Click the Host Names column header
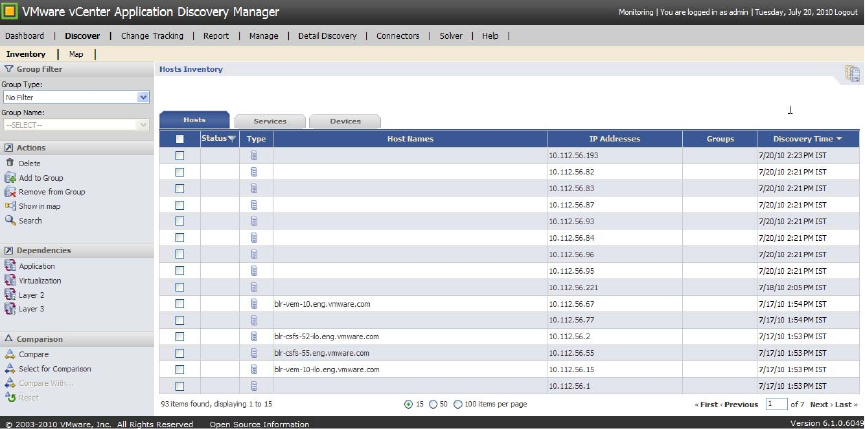Image resolution: width=865 pixels, height=429 pixels. (410, 139)
